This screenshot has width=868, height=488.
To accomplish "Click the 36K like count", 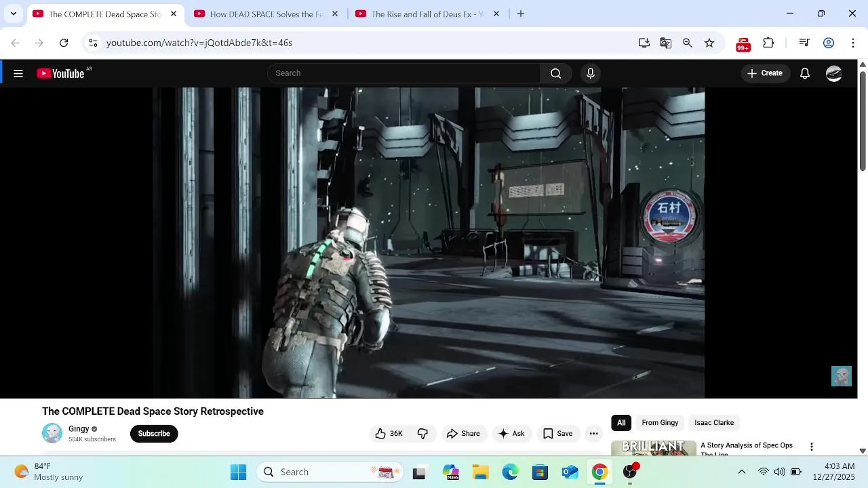I will tap(396, 434).
